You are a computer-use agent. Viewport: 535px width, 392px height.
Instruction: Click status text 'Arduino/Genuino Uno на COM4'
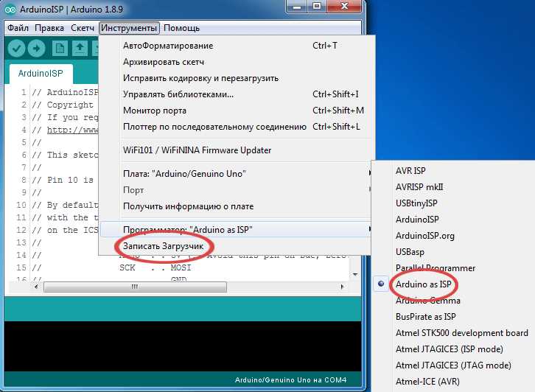tap(290, 379)
